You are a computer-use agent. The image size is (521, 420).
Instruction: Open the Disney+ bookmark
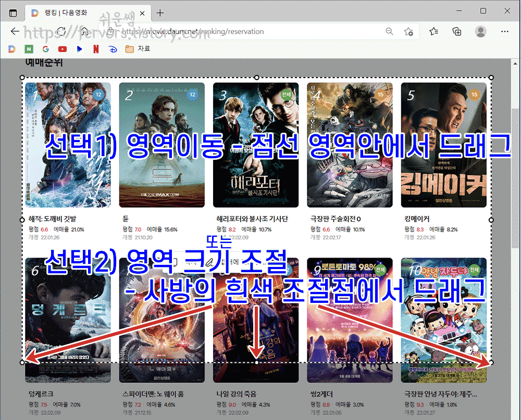(x=113, y=49)
